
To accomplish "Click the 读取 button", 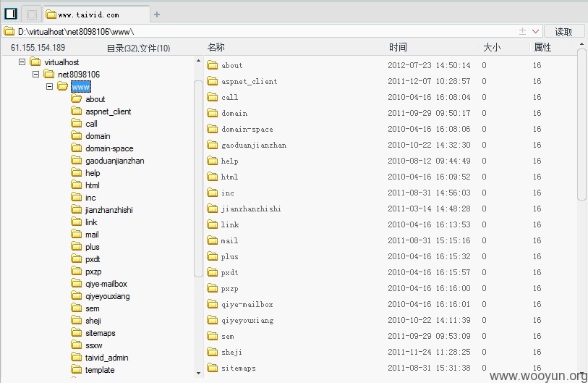I will (x=563, y=32).
